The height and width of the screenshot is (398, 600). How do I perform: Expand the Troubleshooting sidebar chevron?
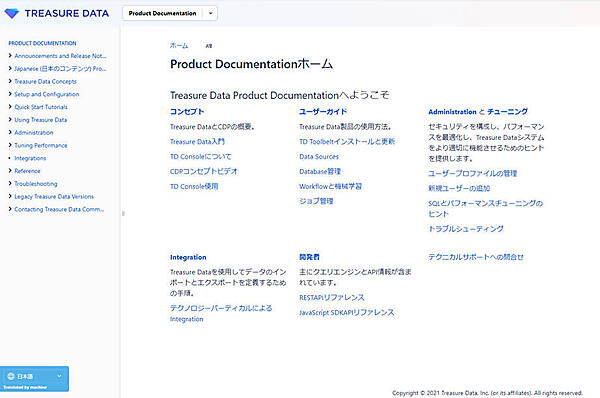10,183
